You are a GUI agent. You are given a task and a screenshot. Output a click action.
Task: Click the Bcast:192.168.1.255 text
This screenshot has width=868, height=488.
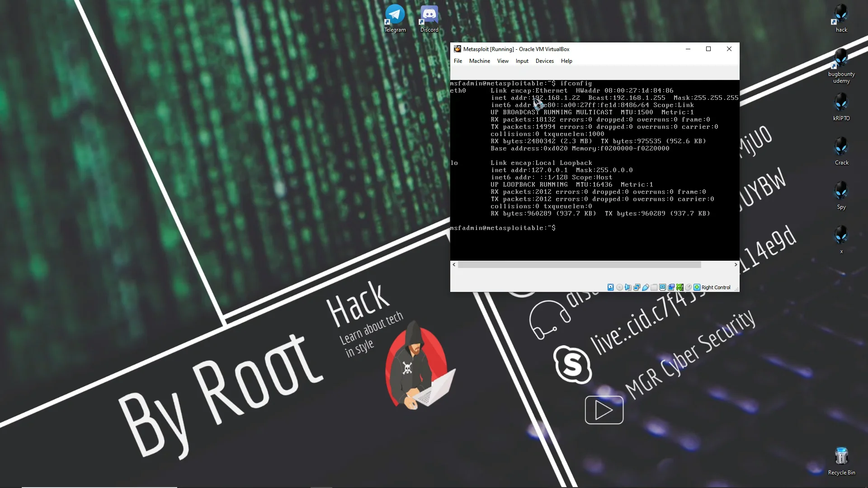click(627, 98)
